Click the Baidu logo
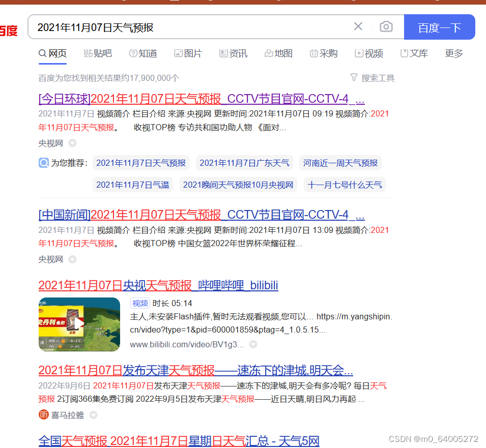Image resolution: width=486 pixels, height=448 pixels. click(x=8, y=31)
